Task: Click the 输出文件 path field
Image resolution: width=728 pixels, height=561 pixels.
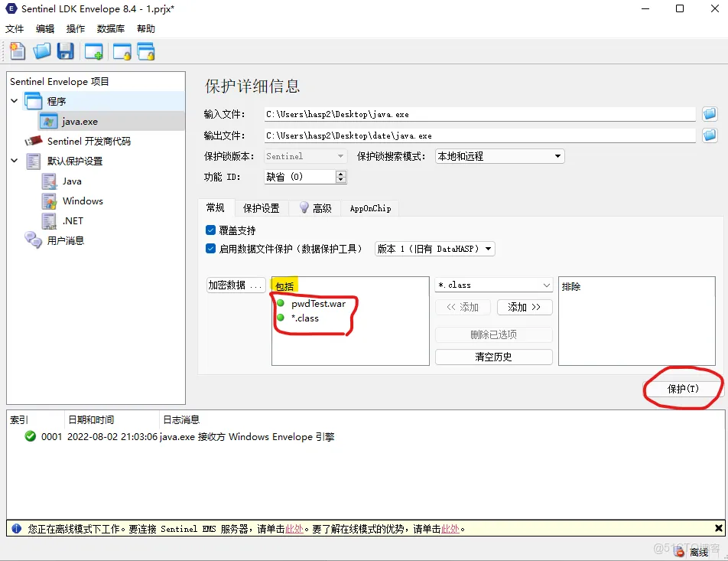Action: [x=480, y=135]
